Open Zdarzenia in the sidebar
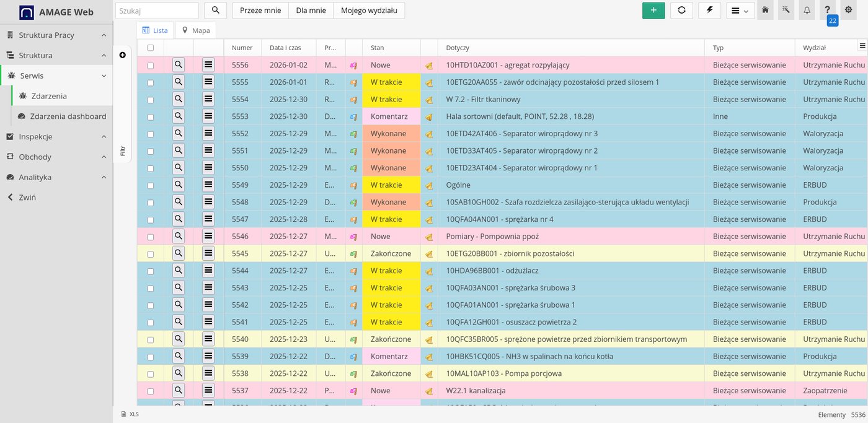This screenshot has width=868, height=423. (x=62, y=96)
